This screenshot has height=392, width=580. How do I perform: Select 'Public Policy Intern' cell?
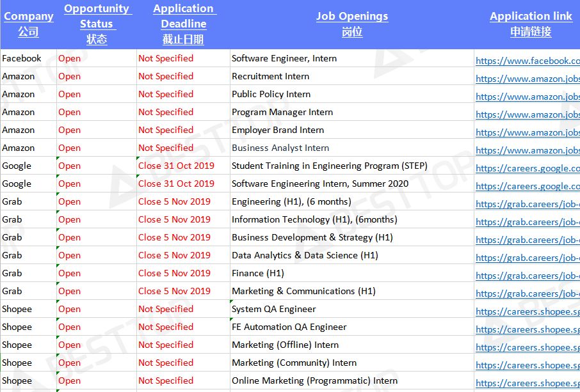351,94
